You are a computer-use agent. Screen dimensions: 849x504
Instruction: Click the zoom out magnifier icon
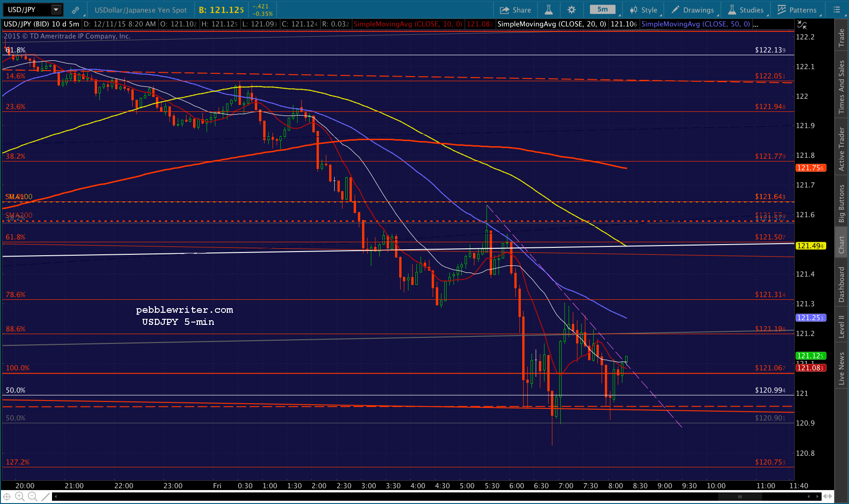tap(32, 497)
